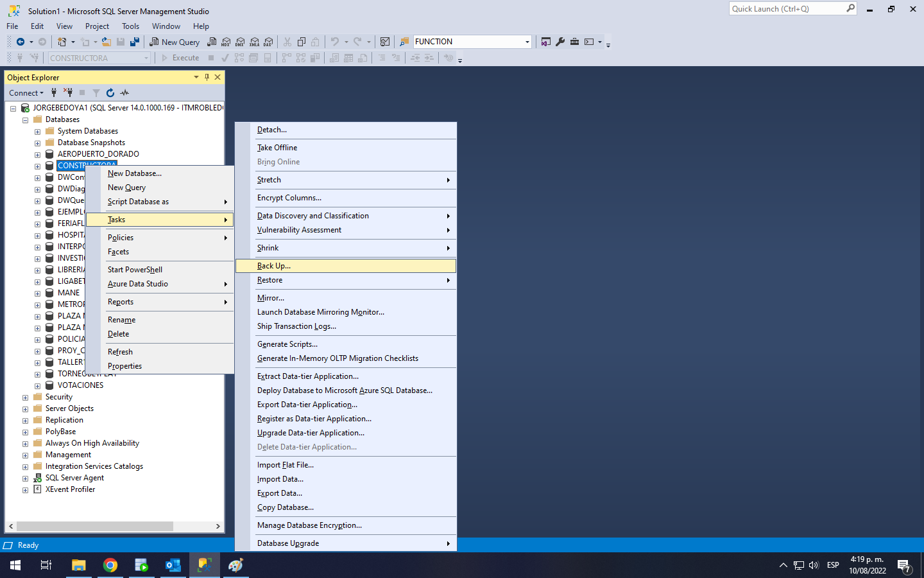Click the Open File folder icon
The width and height of the screenshot is (924, 578).
107,42
